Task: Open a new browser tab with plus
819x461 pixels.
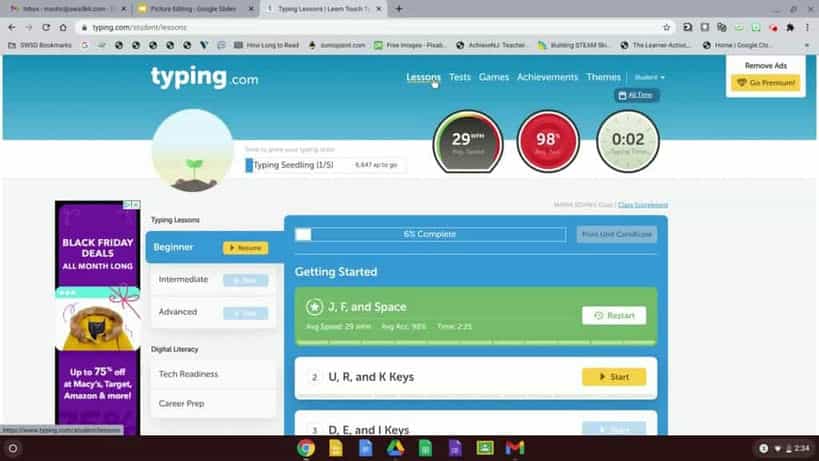Action: pos(399,8)
